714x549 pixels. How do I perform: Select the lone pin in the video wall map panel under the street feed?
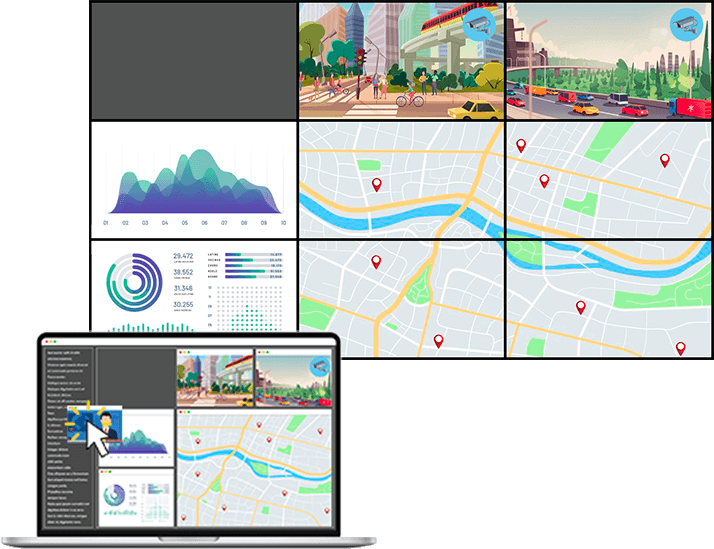click(377, 184)
